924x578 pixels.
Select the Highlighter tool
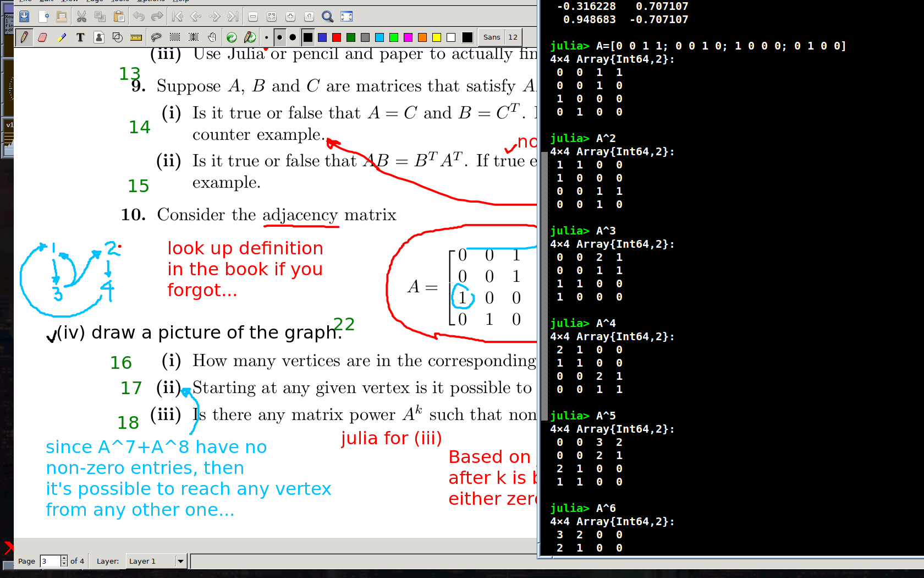pos(62,37)
